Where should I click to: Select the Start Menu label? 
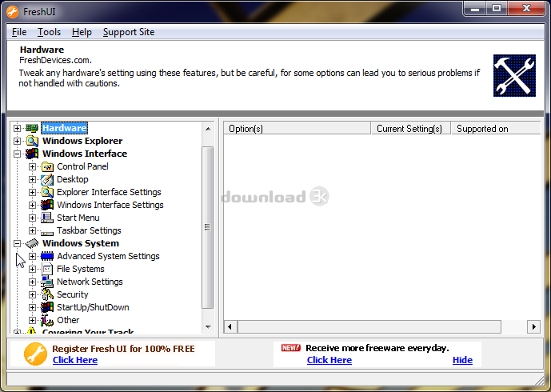pos(78,218)
